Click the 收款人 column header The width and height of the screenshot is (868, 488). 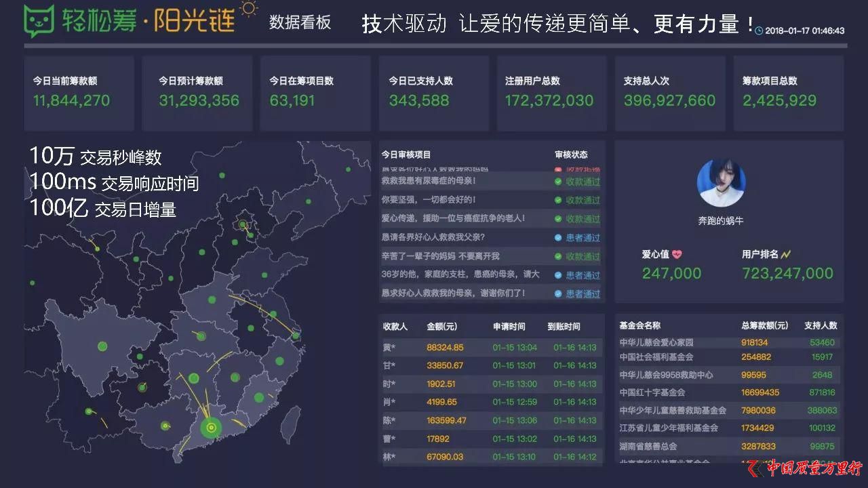click(395, 326)
